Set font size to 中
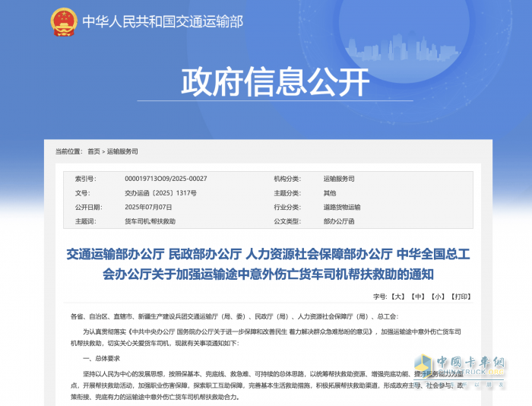This screenshot has height=406, width=532. coord(418,296)
